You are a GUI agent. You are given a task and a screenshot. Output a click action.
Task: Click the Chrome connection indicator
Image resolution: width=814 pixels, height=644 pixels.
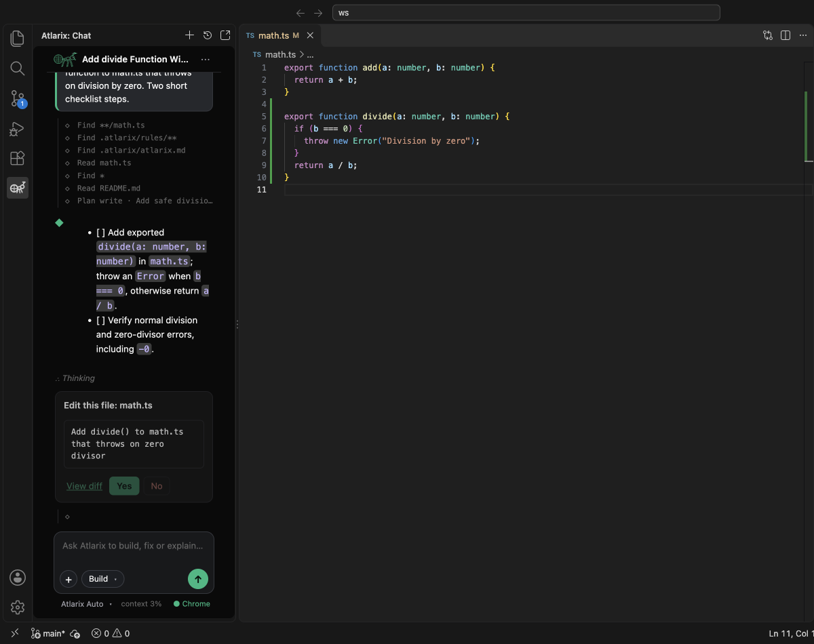coord(192,604)
